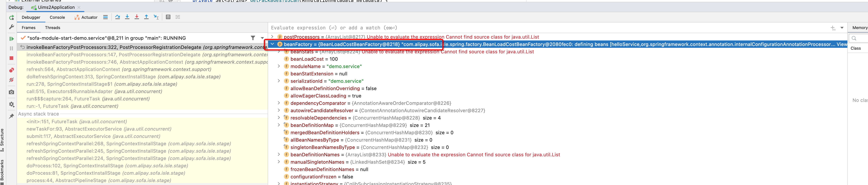Open the debug gear settings icon
This screenshot has width=868, height=185.
pos(11,104)
